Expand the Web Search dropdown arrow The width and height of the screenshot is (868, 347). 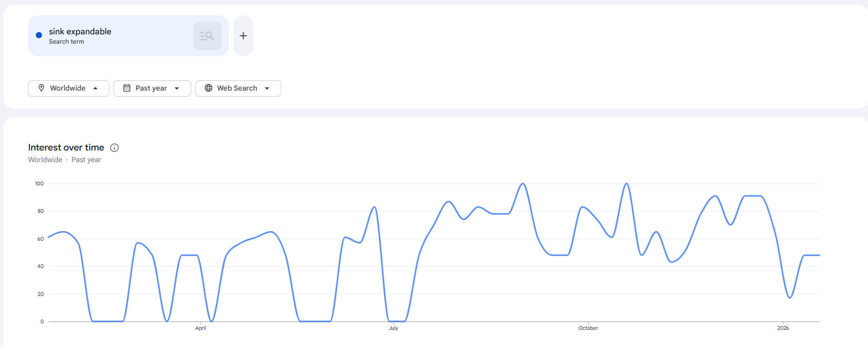267,88
